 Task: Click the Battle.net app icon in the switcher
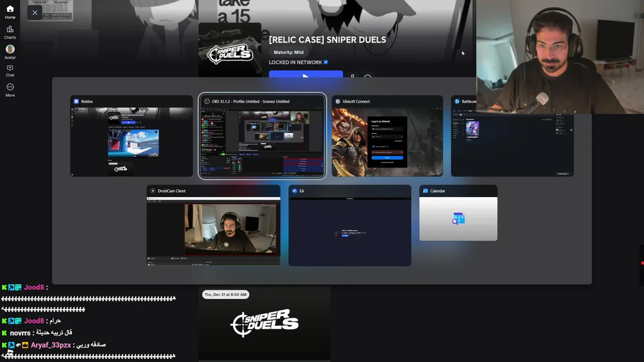(457, 102)
